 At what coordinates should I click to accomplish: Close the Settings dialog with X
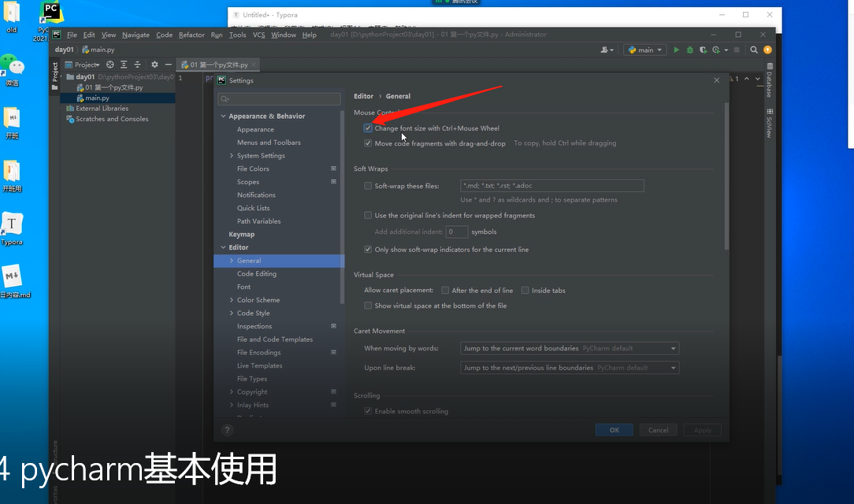[x=717, y=80]
